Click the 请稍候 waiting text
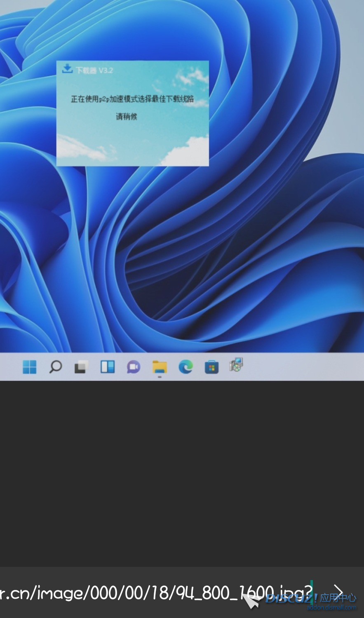The width and height of the screenshot is (364, 618). [x=126, y=117]
